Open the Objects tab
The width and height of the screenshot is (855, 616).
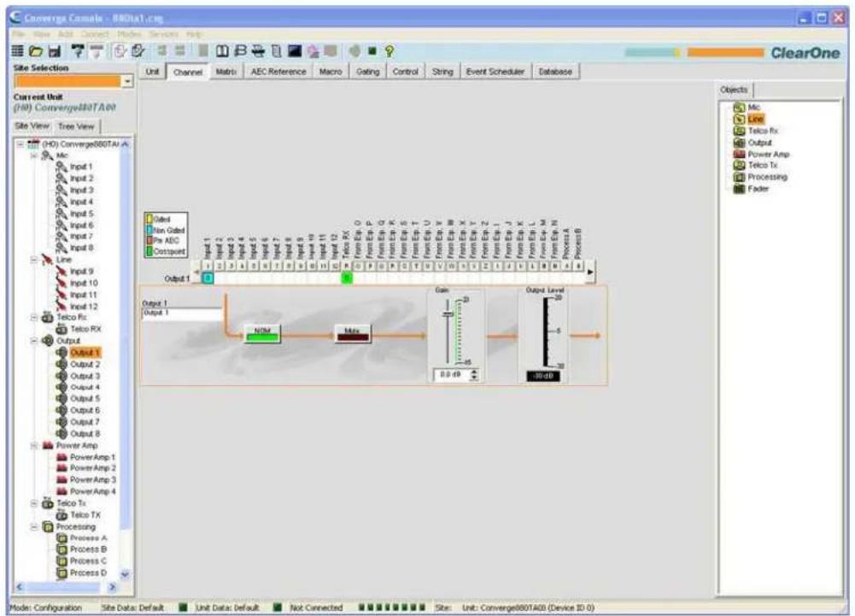[x=734, y=90]
